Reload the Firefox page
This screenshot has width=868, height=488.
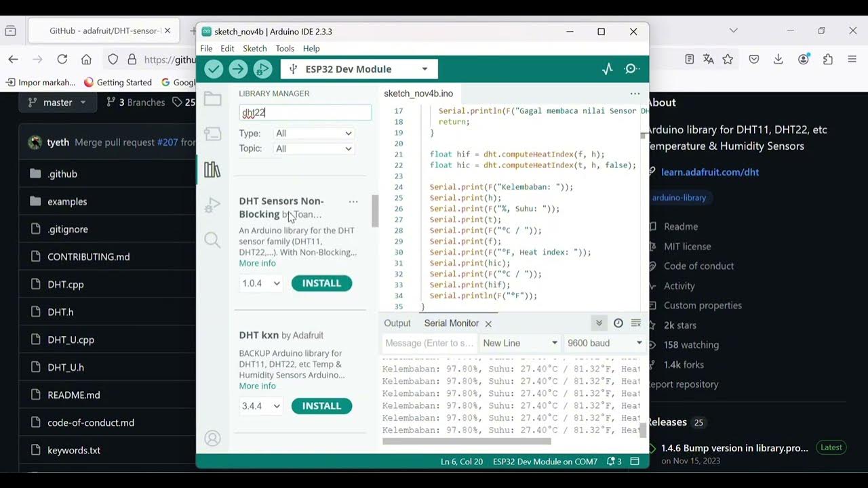coord(62,60)
